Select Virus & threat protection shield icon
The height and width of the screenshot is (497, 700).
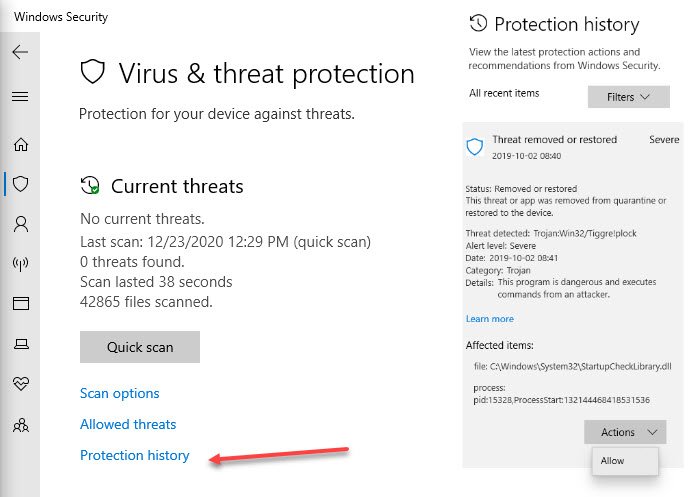[20, 184]
